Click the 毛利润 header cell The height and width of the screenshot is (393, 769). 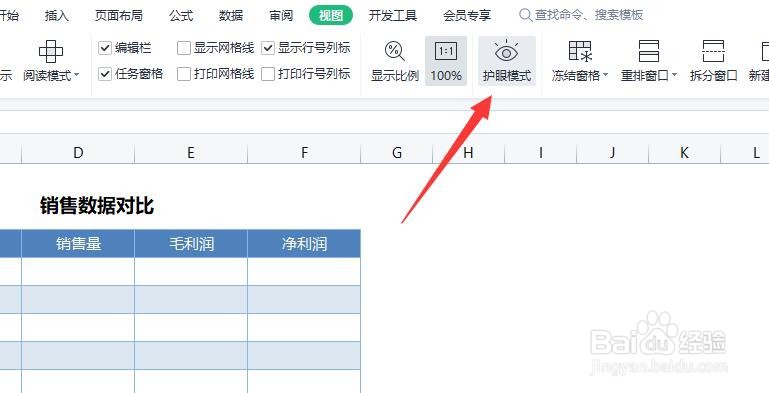[191, 243]
